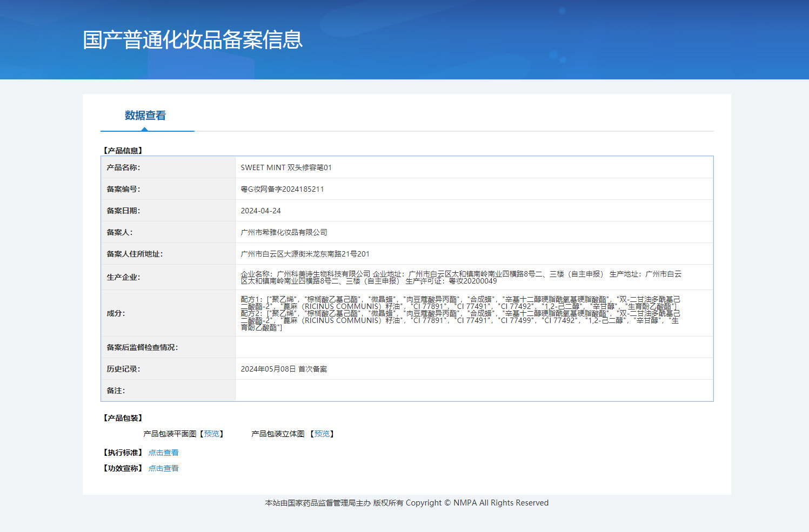Screen dimensions: 809x532
Task: Click company name 广州市希雅化妆品有限公司
Action: [x=284, y=232]
